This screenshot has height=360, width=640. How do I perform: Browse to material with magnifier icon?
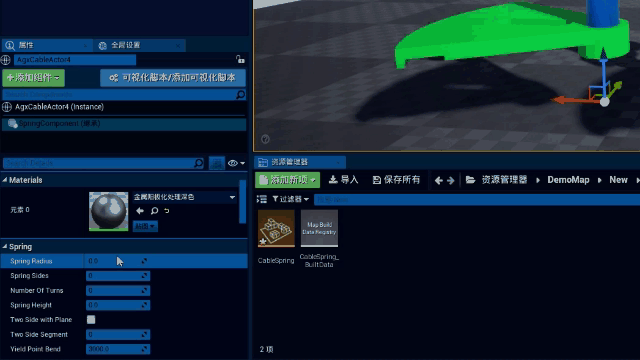click(154, 211)
